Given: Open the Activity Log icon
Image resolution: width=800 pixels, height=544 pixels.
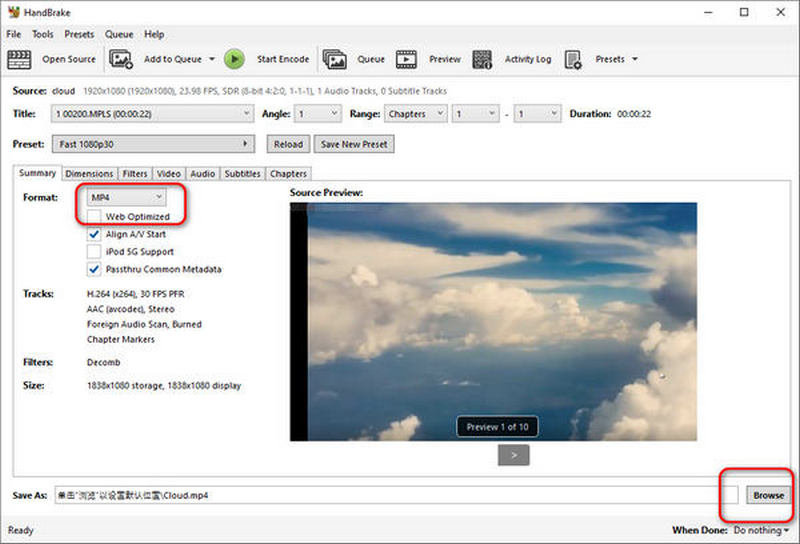Looking at the screenshot, I should [482, 59].
